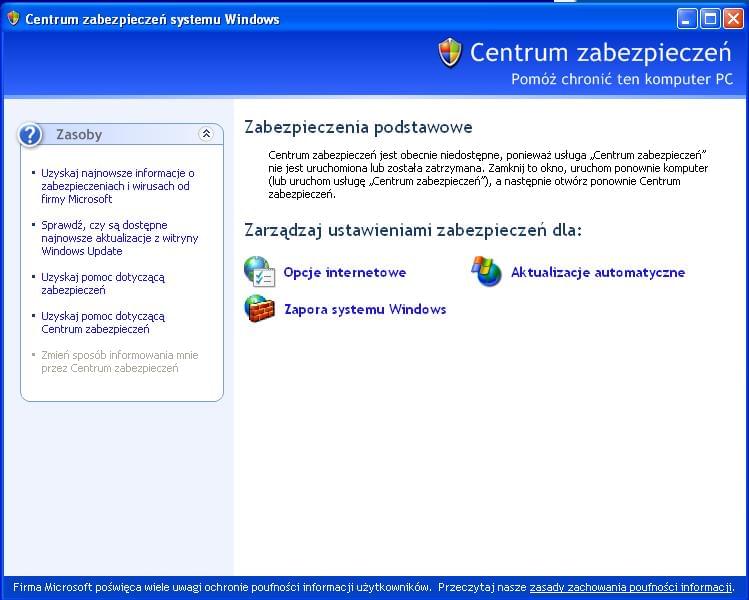Click the disabled Zmień sposób informowania mnie link
Screen dimensions: 749x600
click(x=119, y=362)
